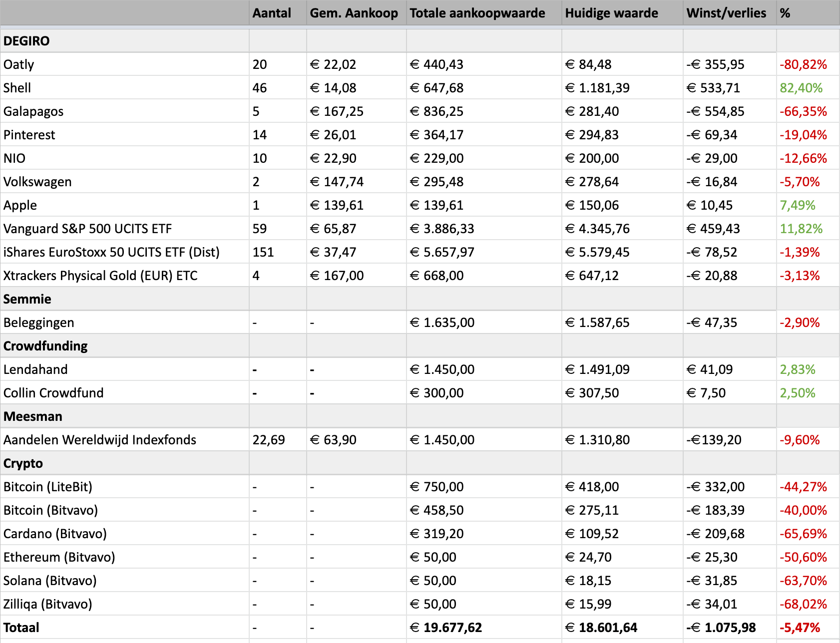Click the Xtrackers Physical Gold ETC cell

tap(125, 276)
